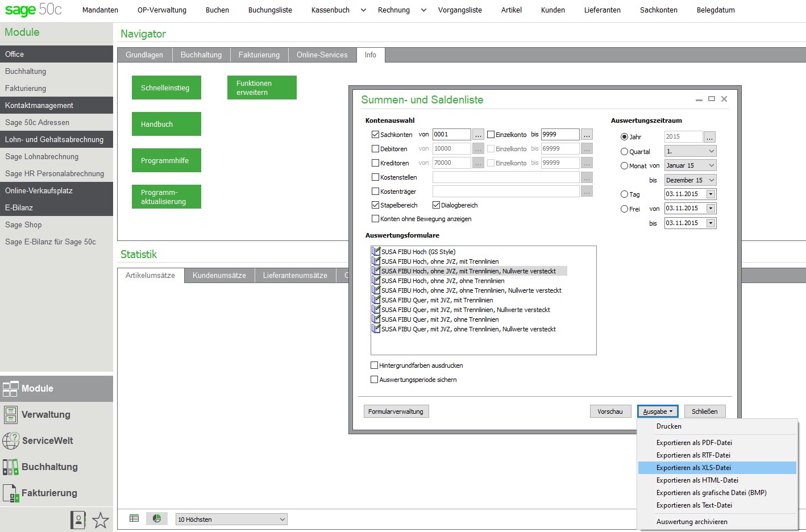Click the Programmaktualisierung tile
This screenshot has width=806, height=532.
coord(167,197)
